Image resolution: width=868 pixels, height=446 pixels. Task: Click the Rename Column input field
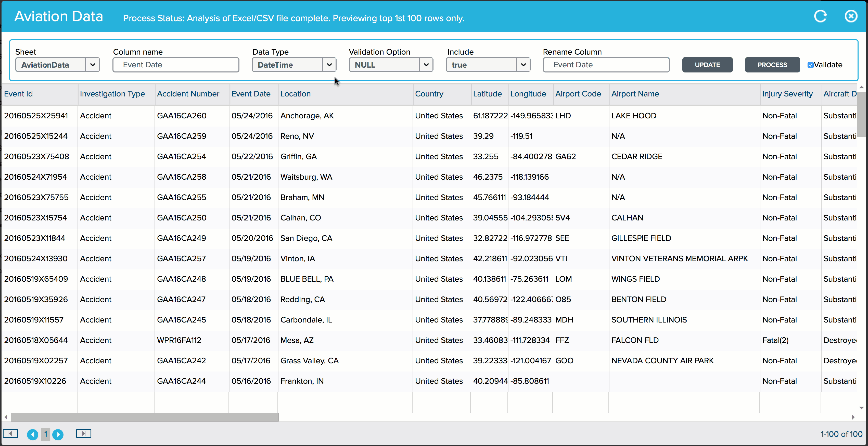coord(606,65)
